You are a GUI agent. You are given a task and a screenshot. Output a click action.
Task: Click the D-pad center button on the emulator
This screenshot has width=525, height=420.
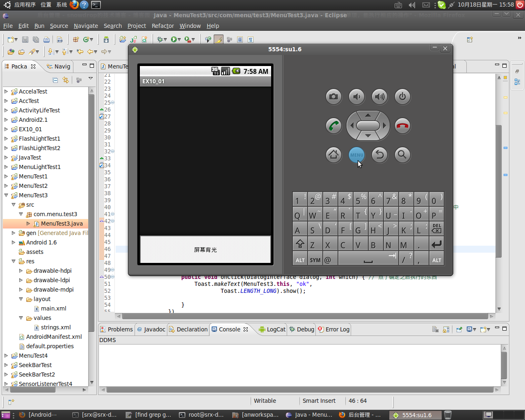pos(368,126)
